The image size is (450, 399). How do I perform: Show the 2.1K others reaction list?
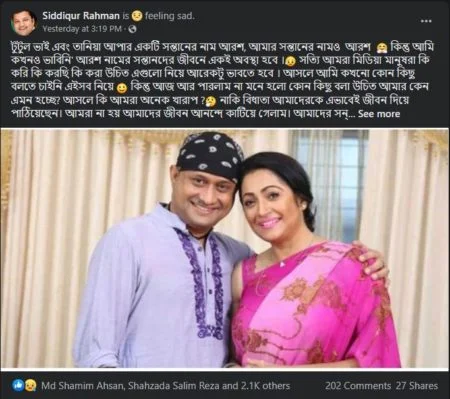click(x=266, y=386)
